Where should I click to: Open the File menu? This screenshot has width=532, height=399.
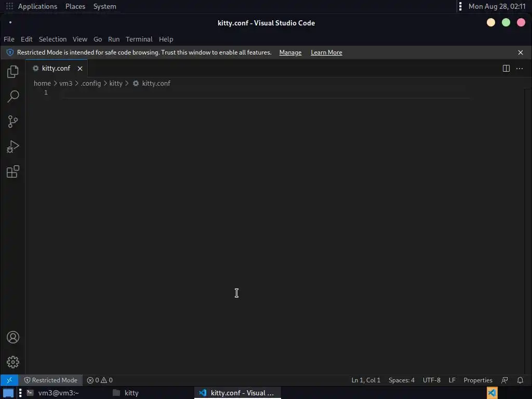9,39
